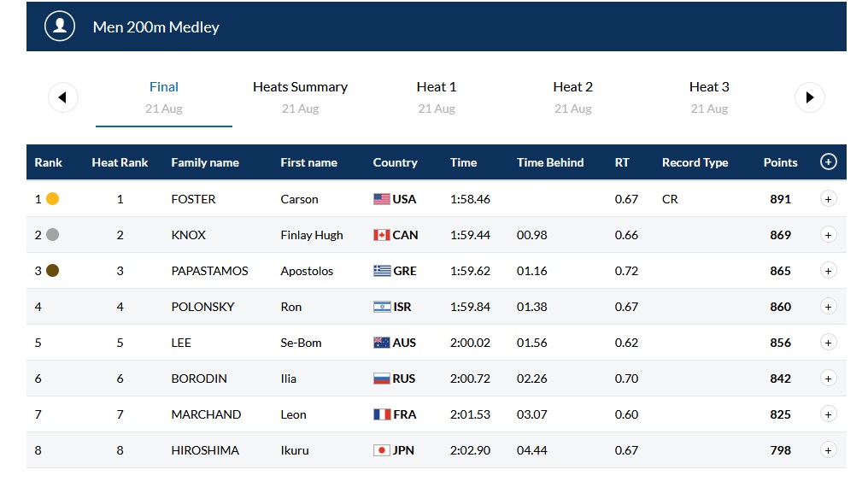The width and height of the screenshot is (868, 493).
Task: Sort by the Time column header
Action: click(463, 162)
